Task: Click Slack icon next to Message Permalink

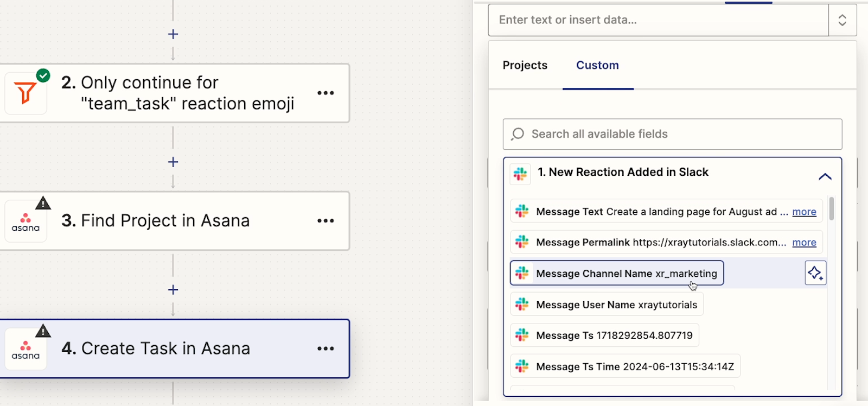Action: click(522, 242)
